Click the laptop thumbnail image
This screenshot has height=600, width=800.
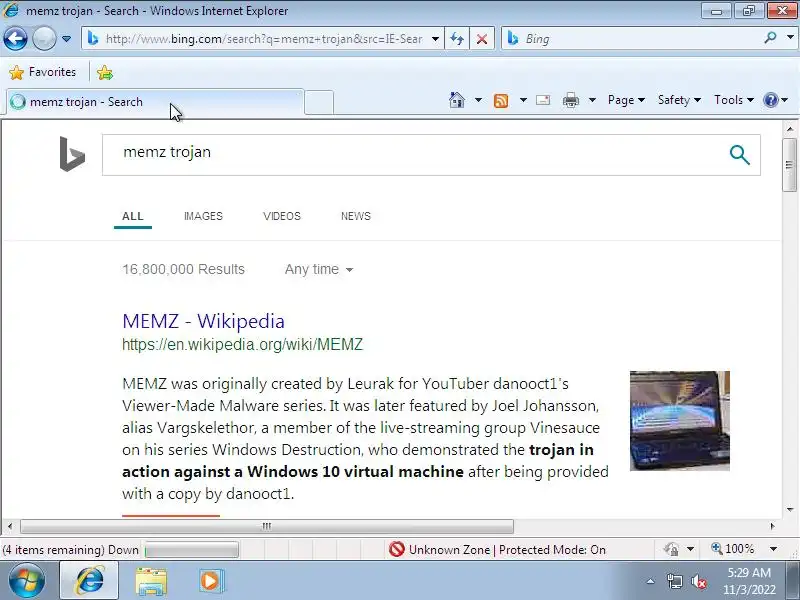coord(680,420)
